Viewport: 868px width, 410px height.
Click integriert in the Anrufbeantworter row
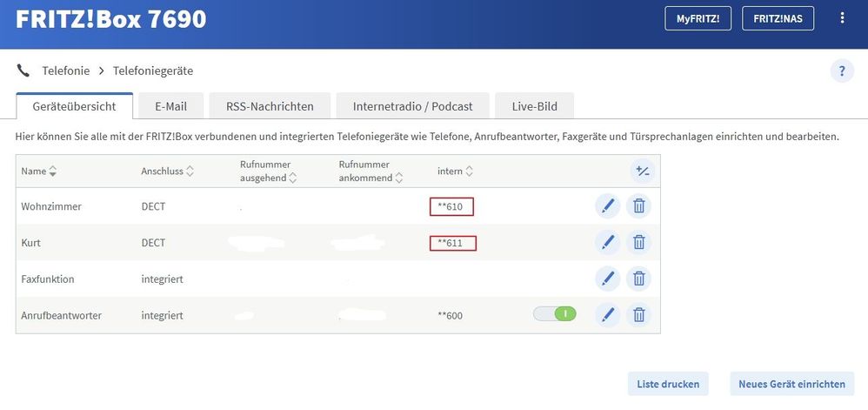click(x=162, y=316)
